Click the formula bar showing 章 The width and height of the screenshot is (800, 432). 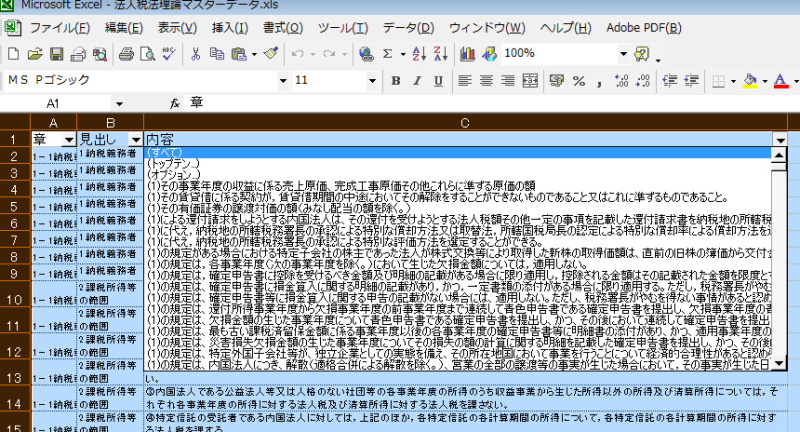point(490,104)
